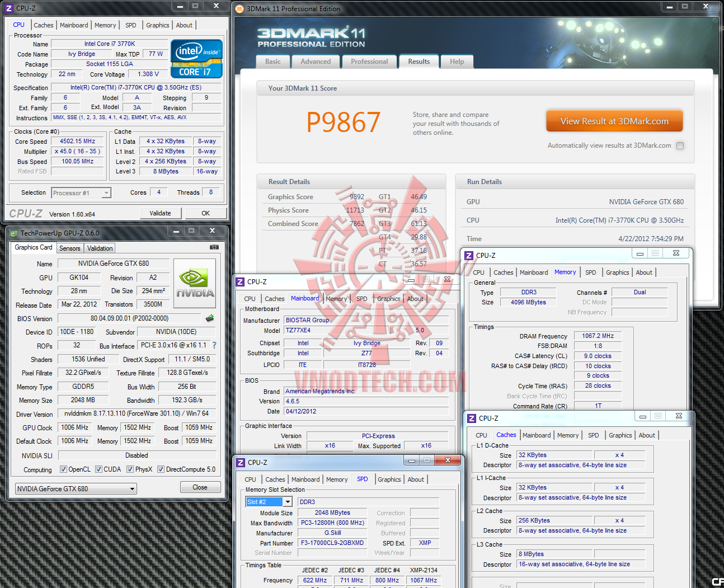Viewport: 724px width, 588px height.
Task: Click the 3DMark 11 title bar icon
Action: pos(239,9)
